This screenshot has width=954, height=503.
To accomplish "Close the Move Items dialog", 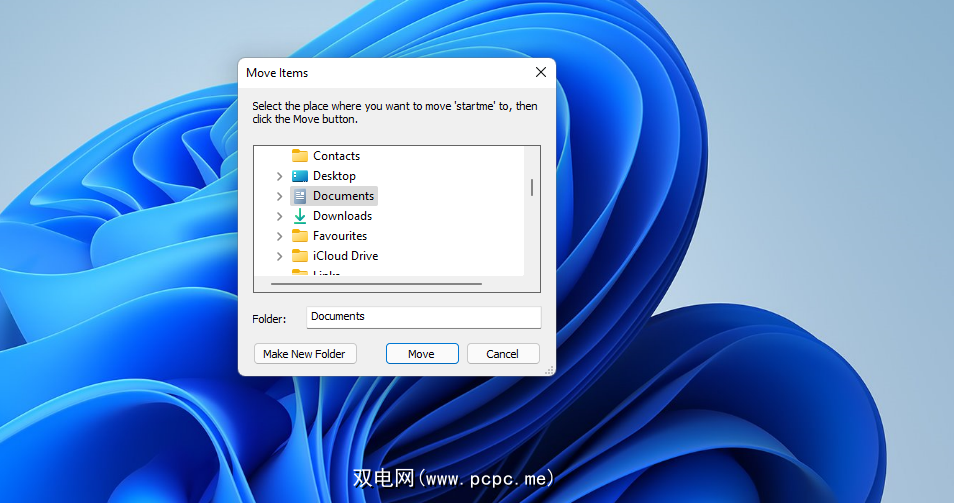I will pyautogui.click(x=540, y=72).
